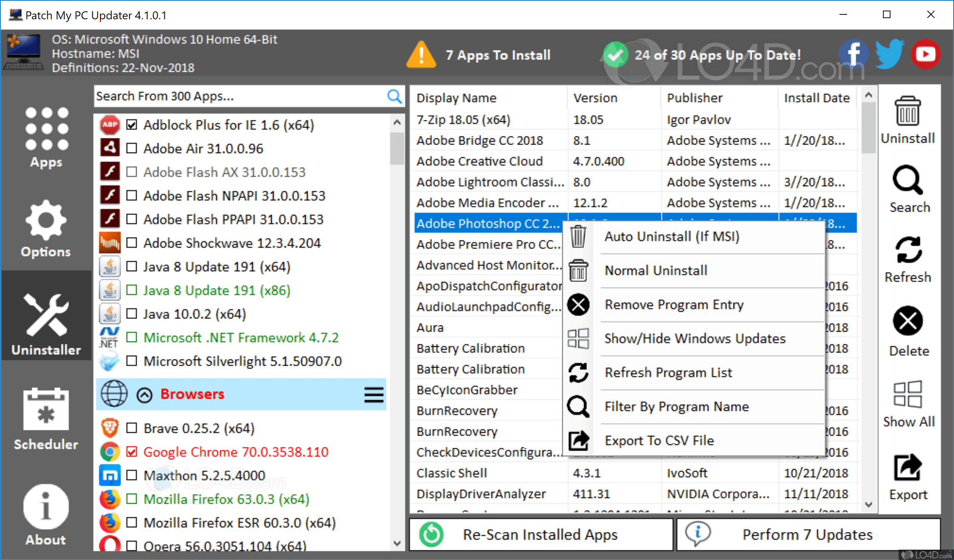The width and height of the screenshot is (954, 560).
Task: Uncheck the Google Chrome checkbox
Action: [132, 452]
